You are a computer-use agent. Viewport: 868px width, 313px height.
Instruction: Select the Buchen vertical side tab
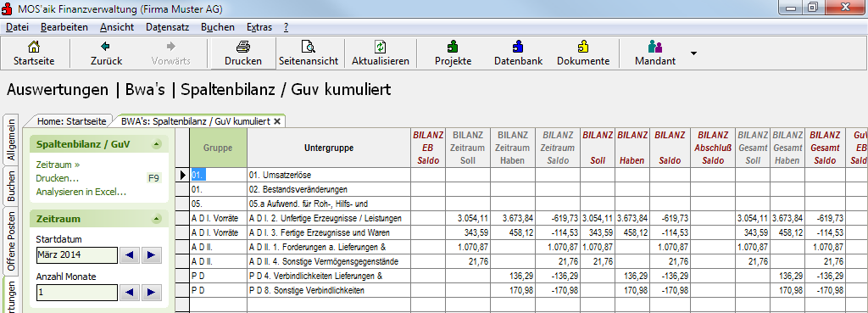click(11, 186)
